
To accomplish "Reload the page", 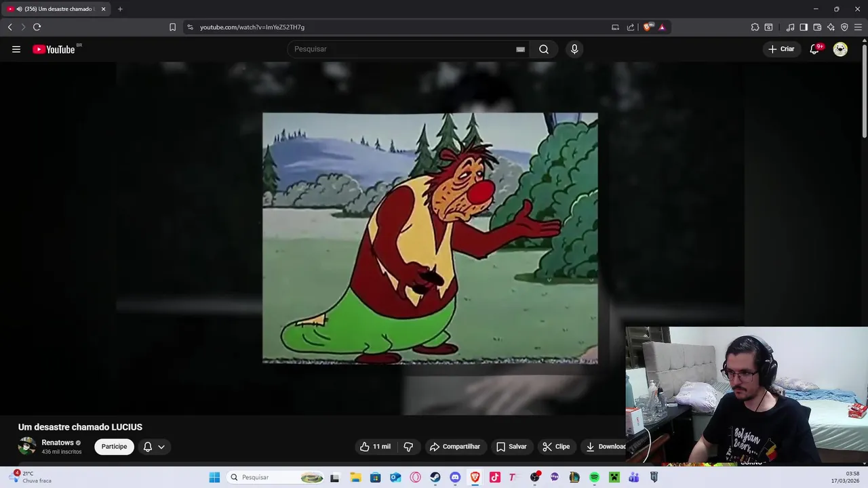I will (x=37, y=27).
